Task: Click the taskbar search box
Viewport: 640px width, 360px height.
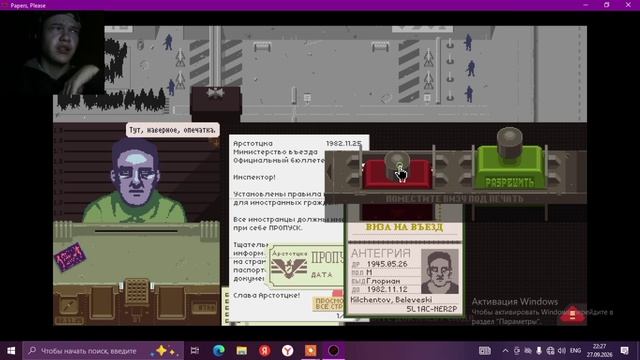Action: [x=103, y=351]
